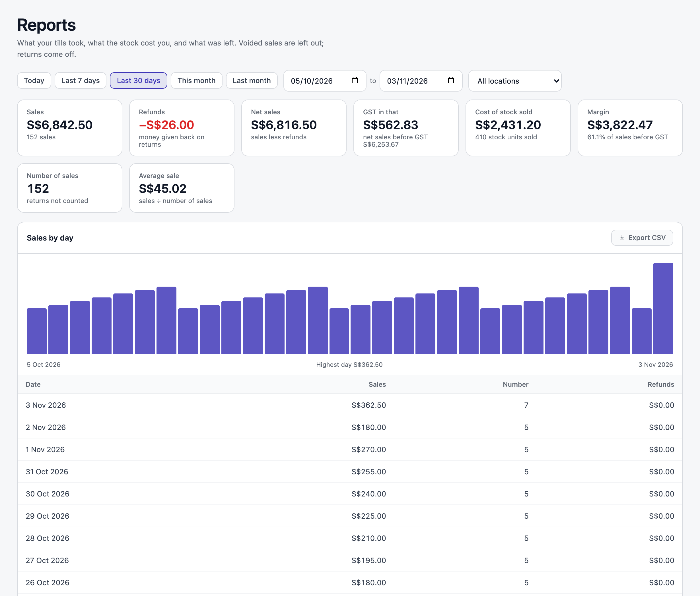Click the Sales column header
Screen dimensions: 700x596
click(x=377, y=384)
